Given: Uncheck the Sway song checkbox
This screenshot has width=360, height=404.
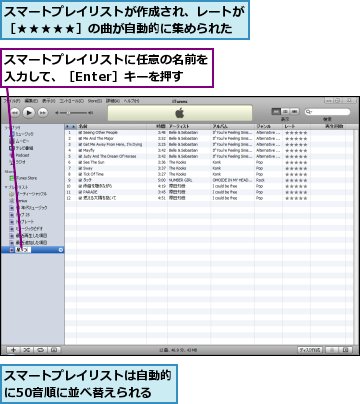Looking at the screenshot, I should (x=80, y=168).
